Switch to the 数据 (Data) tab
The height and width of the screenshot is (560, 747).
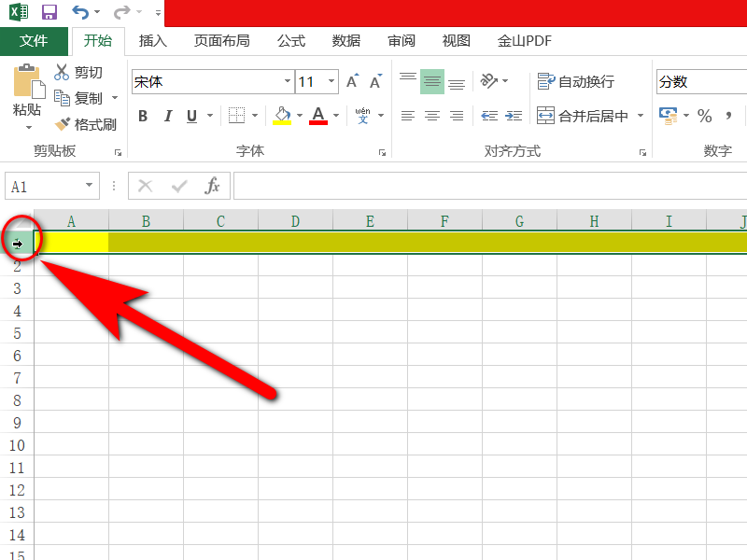pos(345,41)
